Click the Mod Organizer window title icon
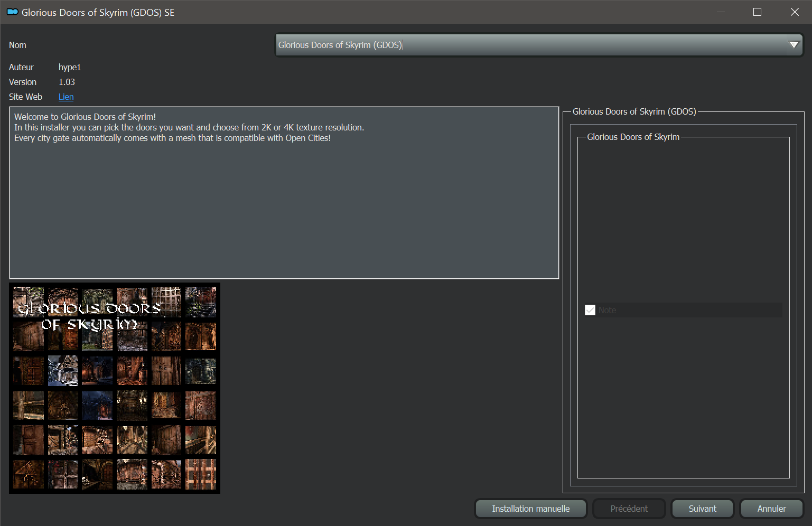This screenshot has height=526, width=812. point(12,12)
